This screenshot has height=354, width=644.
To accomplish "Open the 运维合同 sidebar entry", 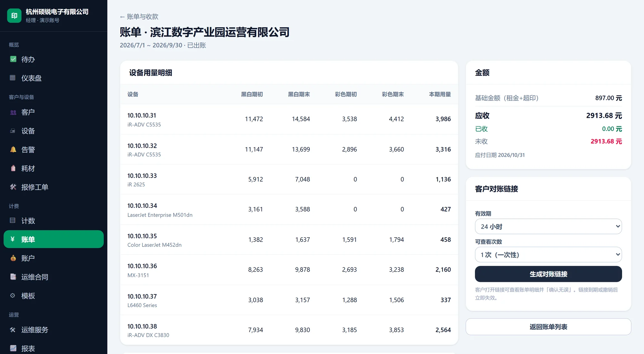I will click(x=53, y=277).
